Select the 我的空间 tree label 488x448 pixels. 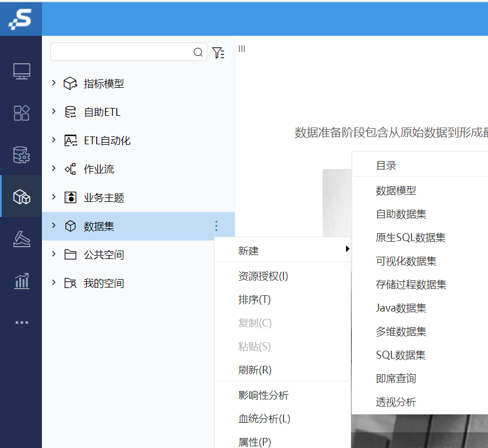coord(103,284)
